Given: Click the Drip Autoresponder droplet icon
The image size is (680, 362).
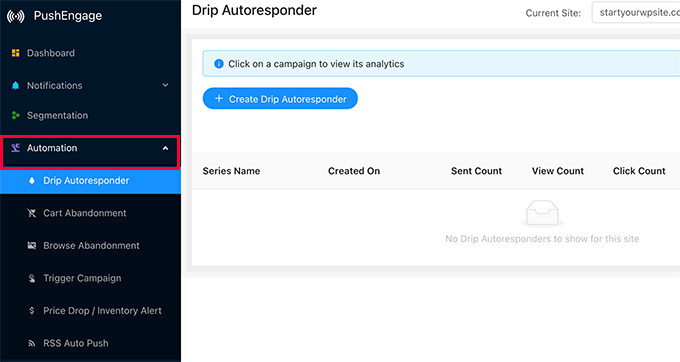Looking at the screenshot, I should point(32,180).
